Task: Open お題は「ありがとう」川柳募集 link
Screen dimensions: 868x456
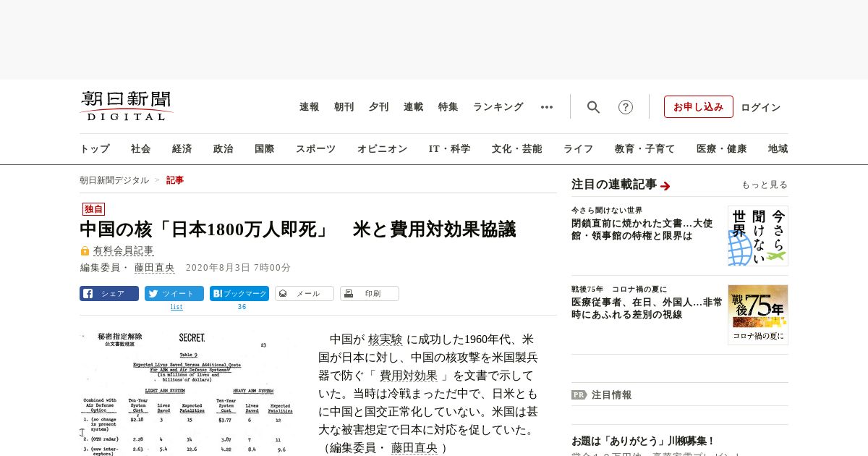Action: point(643,441)
